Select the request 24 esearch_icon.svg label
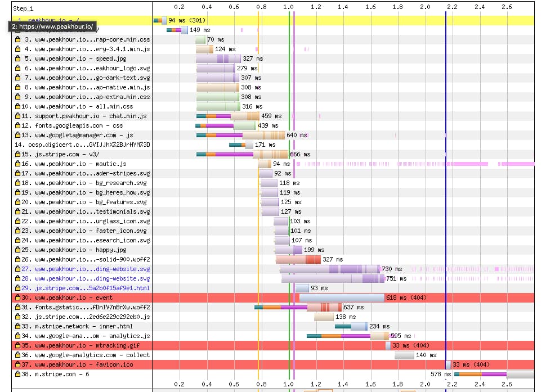This screenshot has height=392, width=546. [x=86, y=240]
